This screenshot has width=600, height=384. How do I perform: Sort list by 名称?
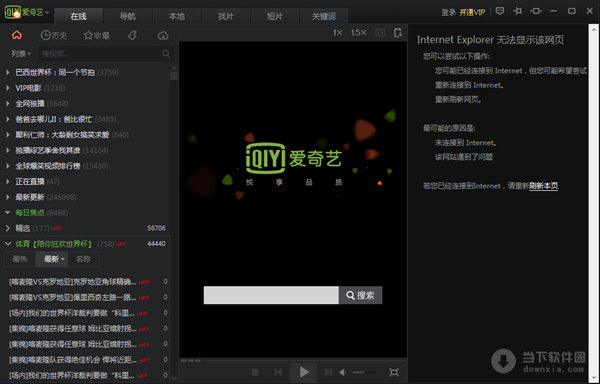(83, 259)
